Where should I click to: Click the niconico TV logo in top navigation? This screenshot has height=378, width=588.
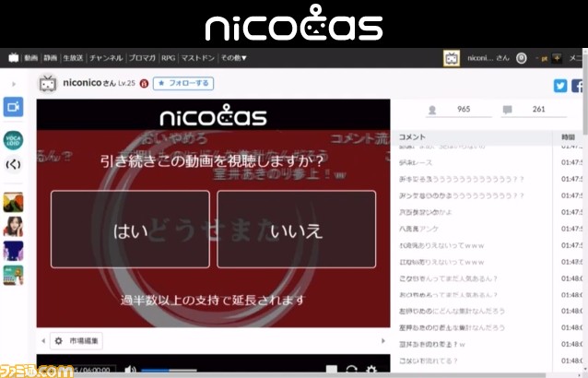click(x=14, y=58)
